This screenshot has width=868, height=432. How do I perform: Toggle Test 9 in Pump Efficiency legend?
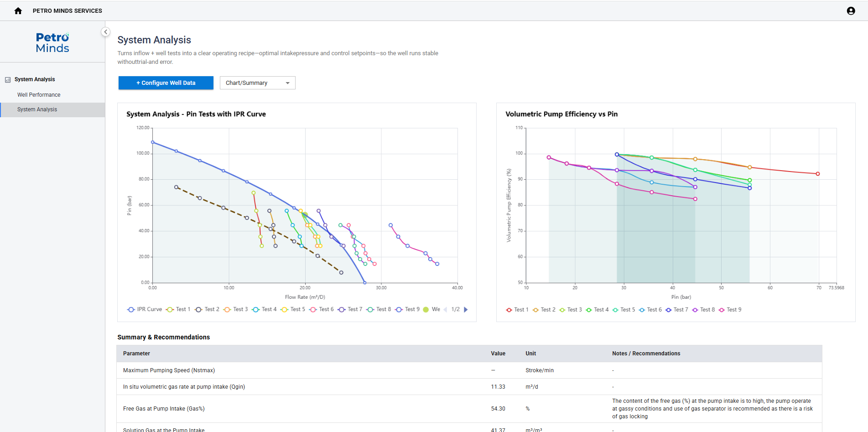coord(730,310)
